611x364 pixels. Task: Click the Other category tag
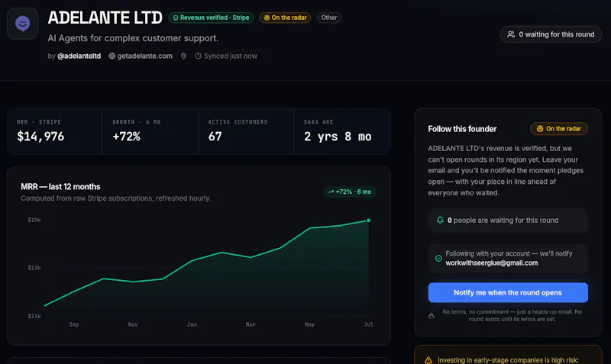329,18
